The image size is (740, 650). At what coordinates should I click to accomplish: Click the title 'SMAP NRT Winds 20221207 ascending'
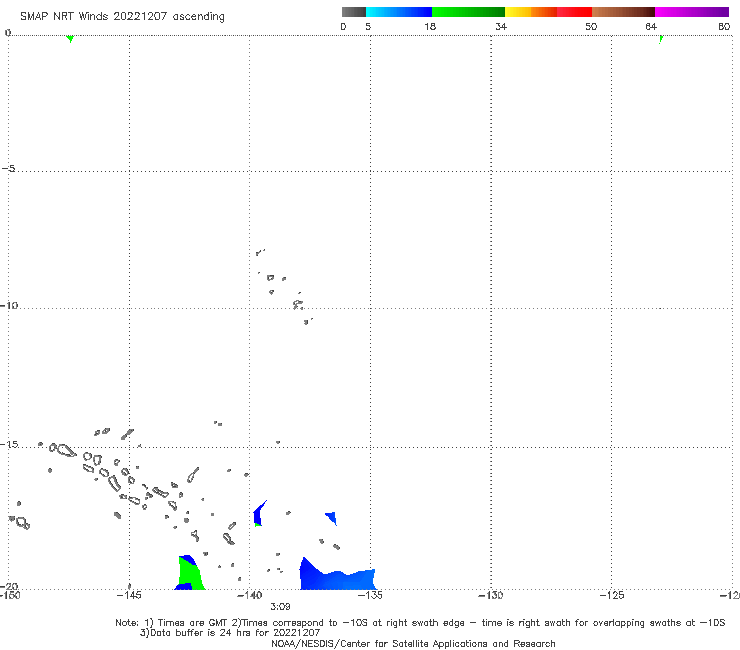point(122,17)
